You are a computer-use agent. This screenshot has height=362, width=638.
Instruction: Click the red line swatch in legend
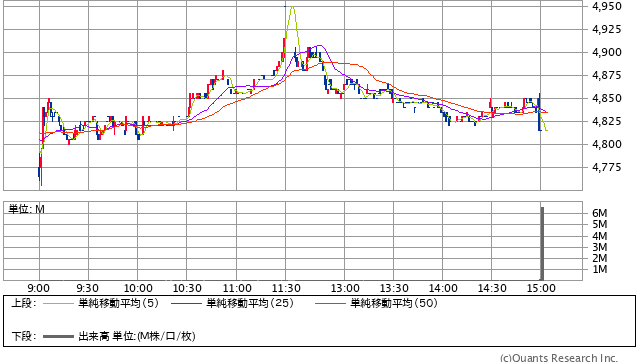point(330,303)
